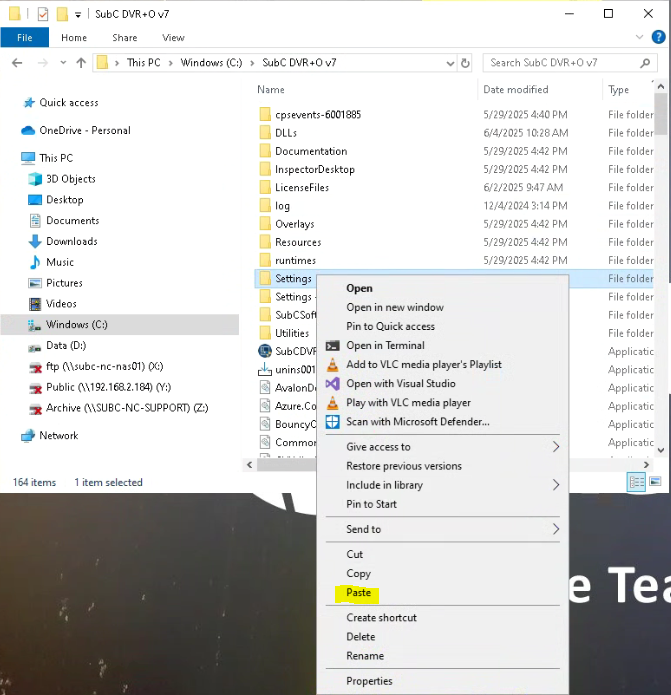
Task: Switch to large icons view button
Action: pyautogui.click(x=655, y=482)
